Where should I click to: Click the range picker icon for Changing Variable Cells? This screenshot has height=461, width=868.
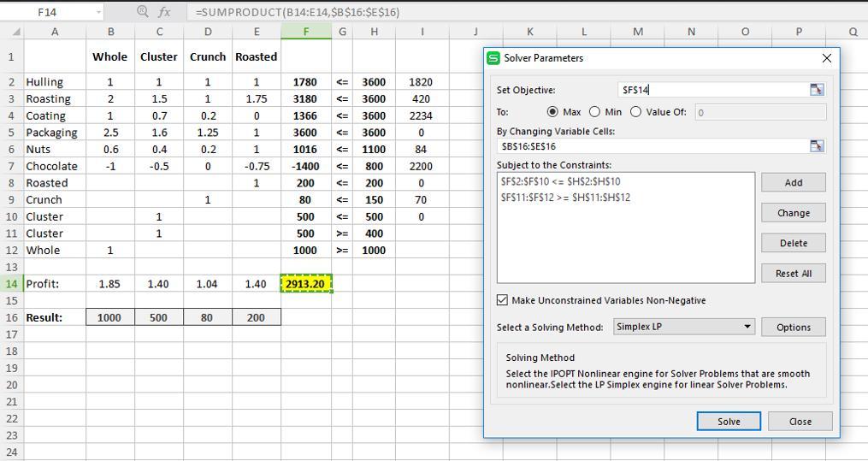click(817, 146)
